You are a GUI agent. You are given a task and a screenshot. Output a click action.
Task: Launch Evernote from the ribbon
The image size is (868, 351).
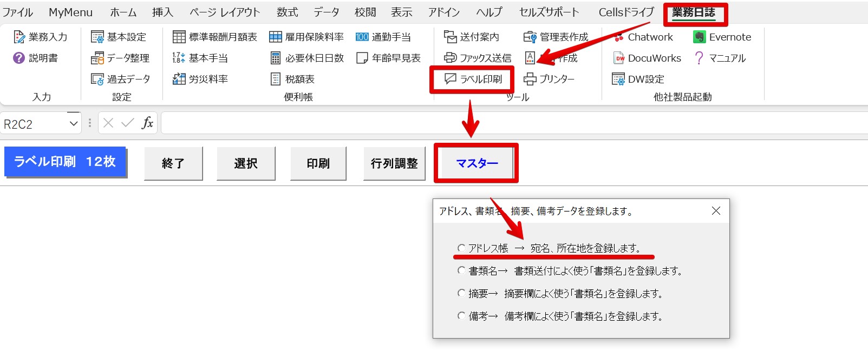coord(722,37)
